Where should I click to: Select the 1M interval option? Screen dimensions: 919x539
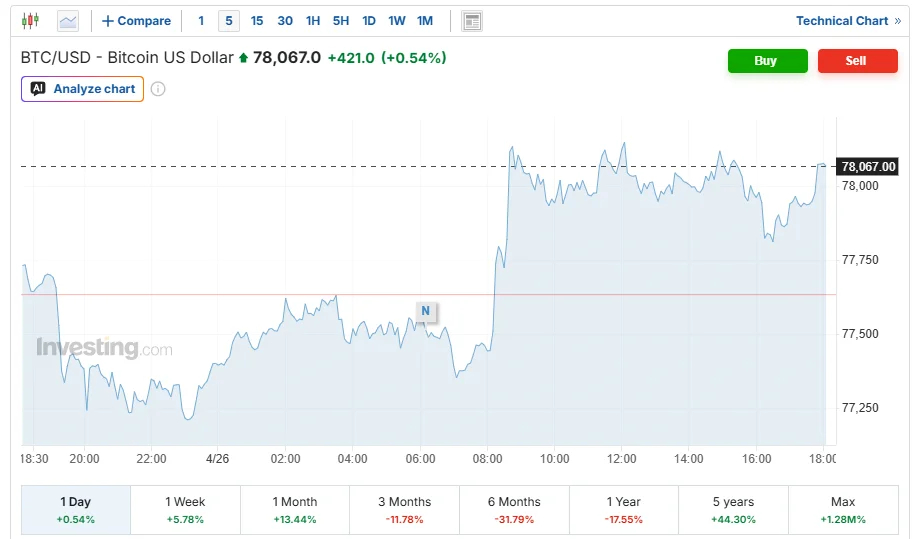(425, 21)
